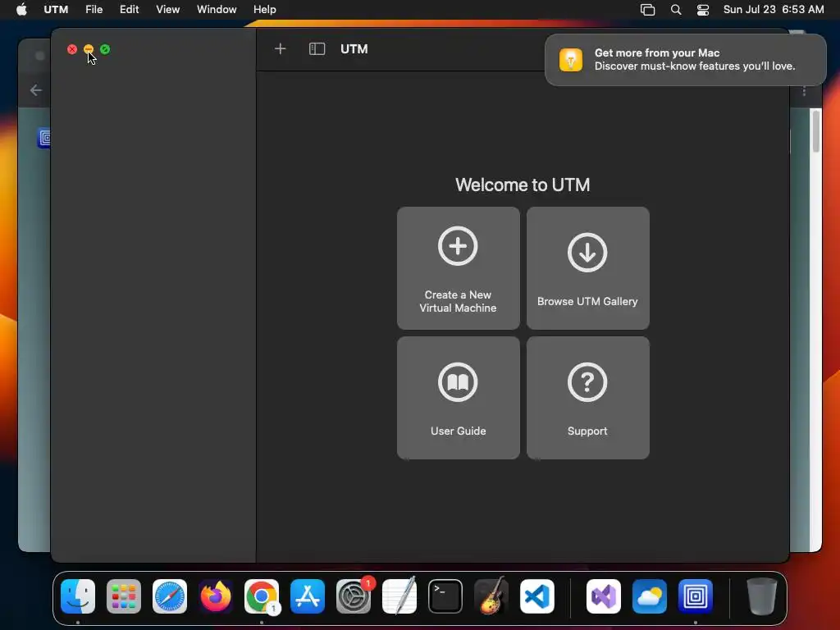Click the scrollbar of the background window
The image size is (840, 630).
816,131
